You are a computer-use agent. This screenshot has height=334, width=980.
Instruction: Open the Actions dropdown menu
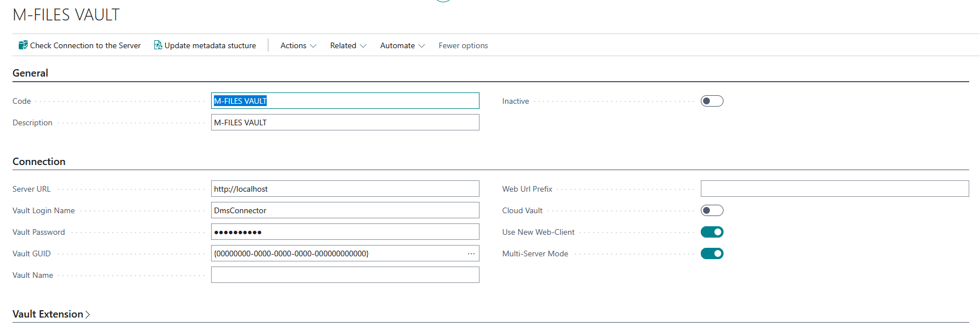pyautogui.click(x=298, y=45)
